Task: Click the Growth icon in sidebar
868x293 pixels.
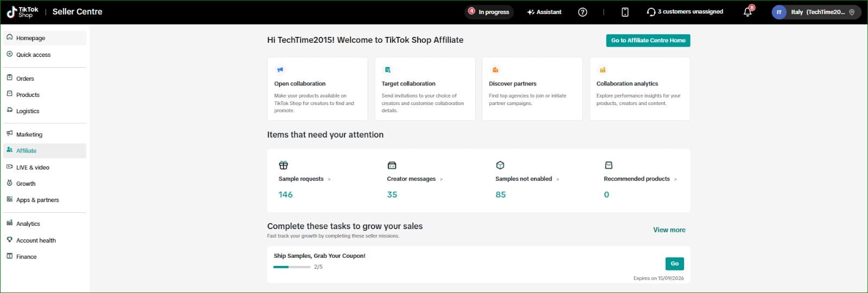Action: 9,183
